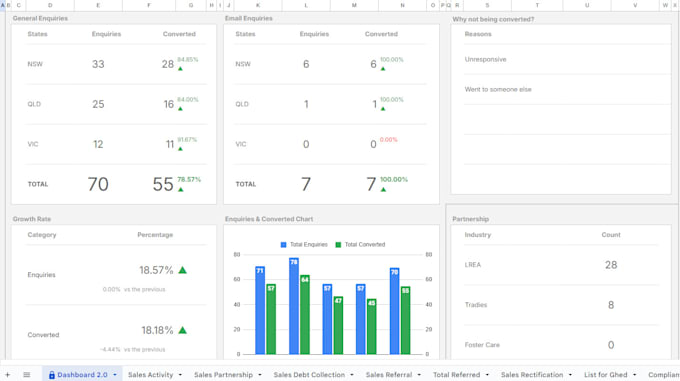Click VIC general converted value 11
The height and width of the screenshot is (381, 680).
click(170, 144)
